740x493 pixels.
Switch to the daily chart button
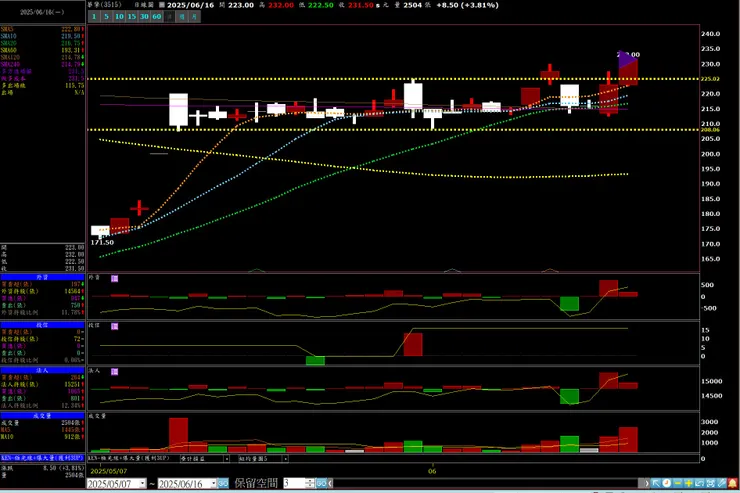[x=169, y=17]
